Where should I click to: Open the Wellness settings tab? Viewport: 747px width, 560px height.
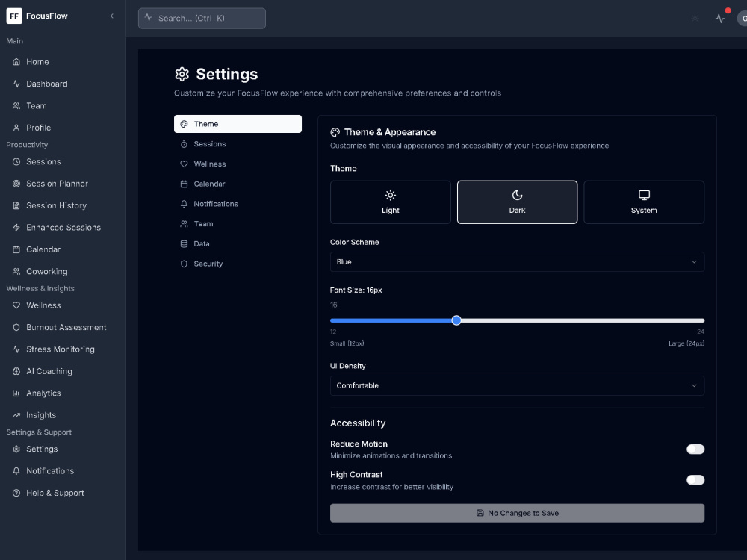[238, 164]
